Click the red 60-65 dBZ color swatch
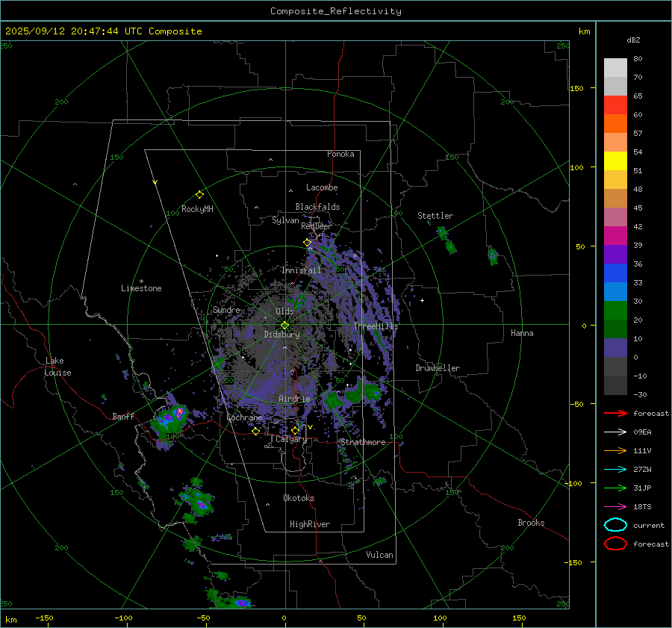This screenshot has height=628, width=672. [x=615, y=105]
